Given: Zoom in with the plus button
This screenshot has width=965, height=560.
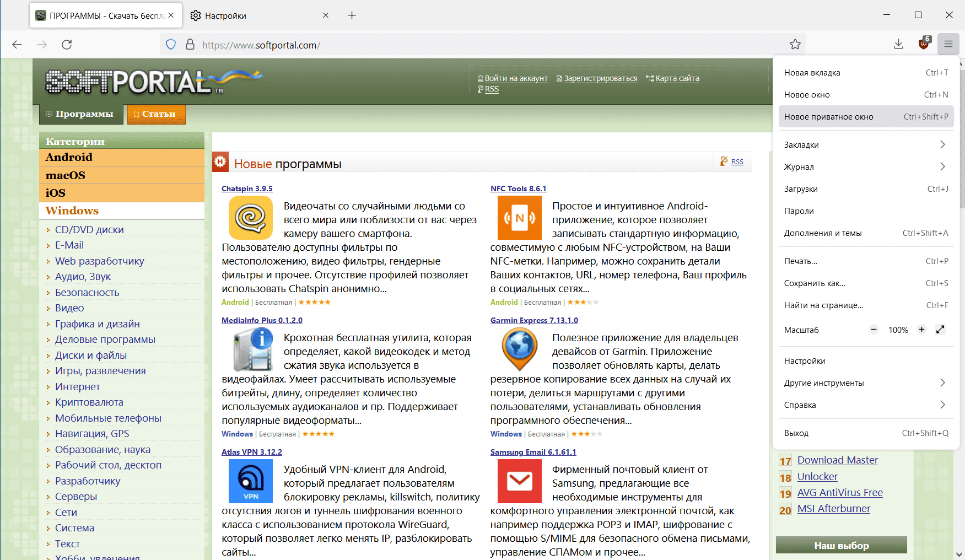Looking at the screenshot, I should click(x=921, y=330).
